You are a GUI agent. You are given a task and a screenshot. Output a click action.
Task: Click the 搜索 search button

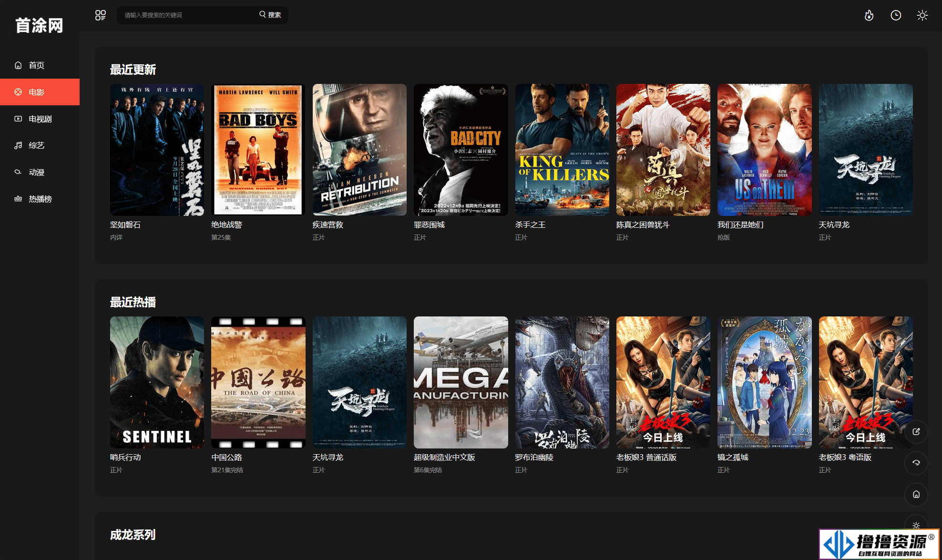270,15
